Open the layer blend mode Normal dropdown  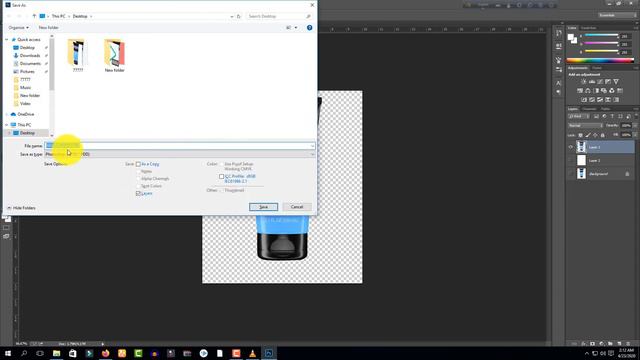(585, 126)
